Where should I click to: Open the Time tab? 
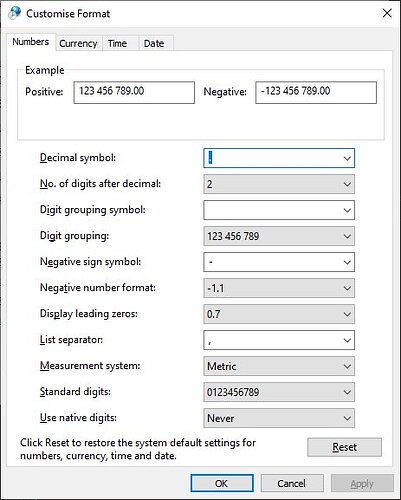pyautogui.click(x=117, y=43)
